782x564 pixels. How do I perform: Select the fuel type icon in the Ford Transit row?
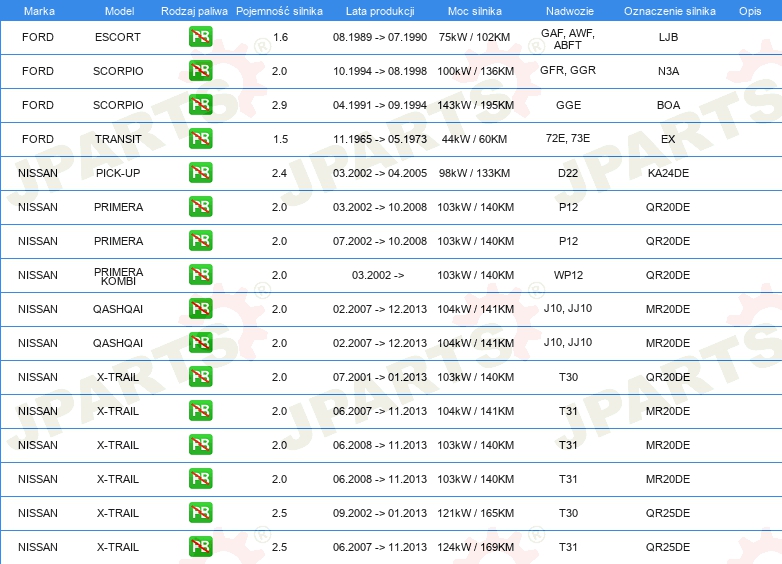[x=200, y=139]
